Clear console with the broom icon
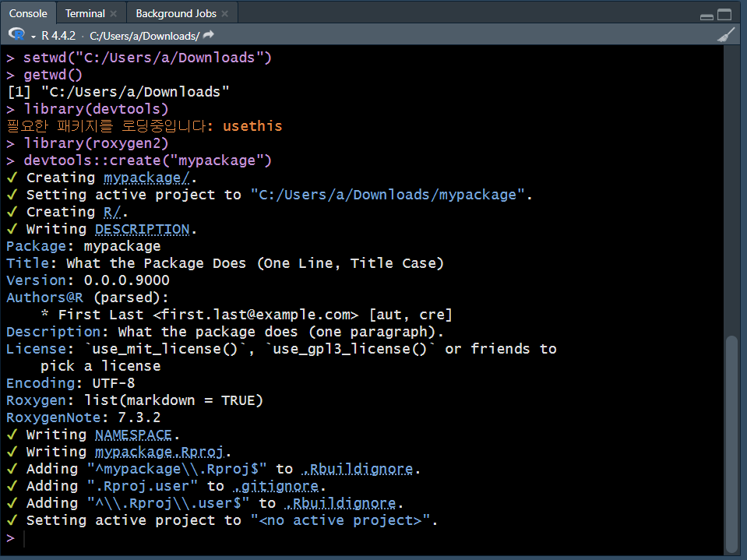 point(726,35)
